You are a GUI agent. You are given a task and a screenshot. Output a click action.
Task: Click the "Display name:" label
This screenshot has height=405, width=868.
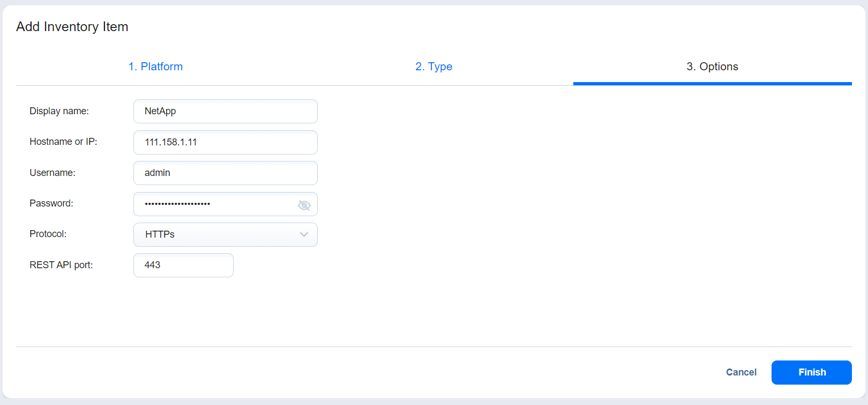(59, 111)
